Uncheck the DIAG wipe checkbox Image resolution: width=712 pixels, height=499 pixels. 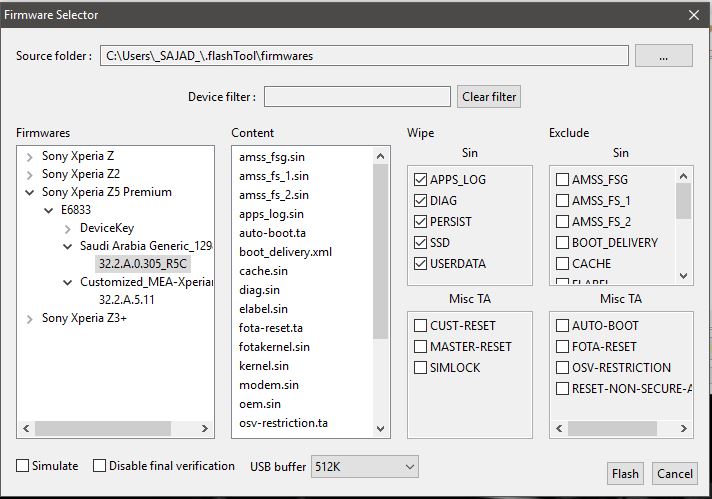click(420, 201)
